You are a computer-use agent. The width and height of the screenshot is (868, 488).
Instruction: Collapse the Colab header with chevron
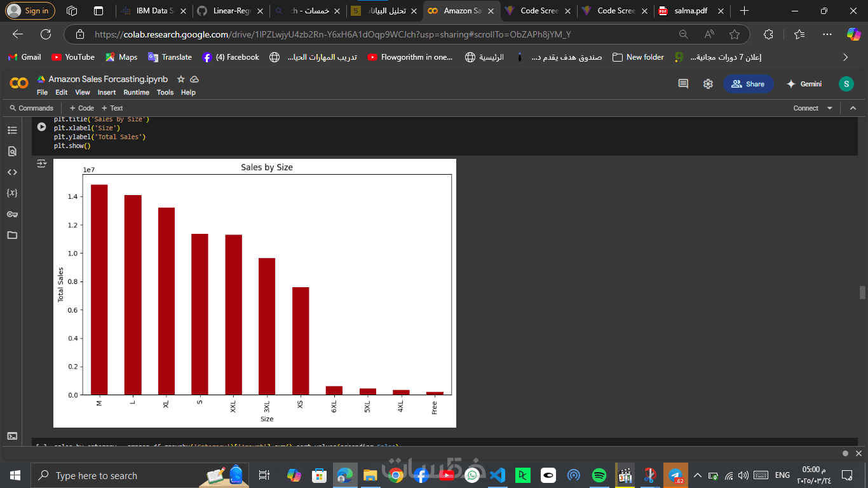[853, 108]
